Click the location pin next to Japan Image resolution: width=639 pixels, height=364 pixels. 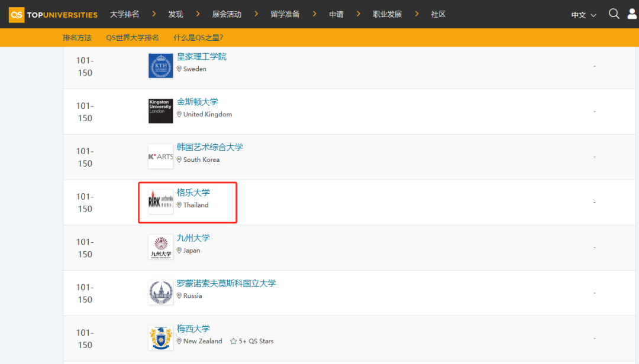click(x=179, y=251)
